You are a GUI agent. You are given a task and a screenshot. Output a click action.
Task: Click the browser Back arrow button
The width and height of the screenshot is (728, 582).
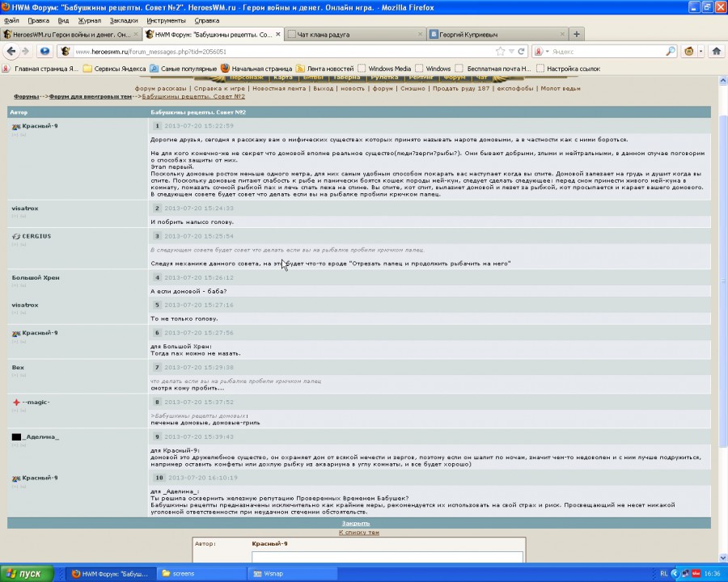point(11,51)
